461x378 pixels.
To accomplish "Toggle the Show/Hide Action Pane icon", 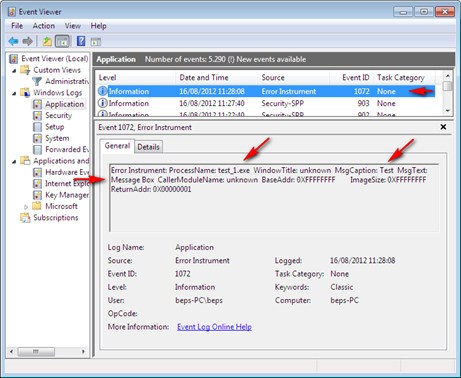I will tap(96, 42).
